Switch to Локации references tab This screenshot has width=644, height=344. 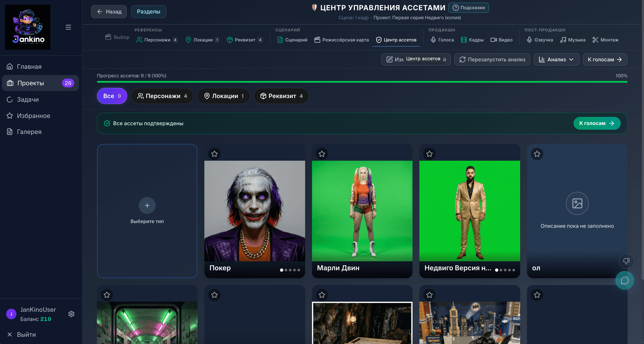point(202,40)
